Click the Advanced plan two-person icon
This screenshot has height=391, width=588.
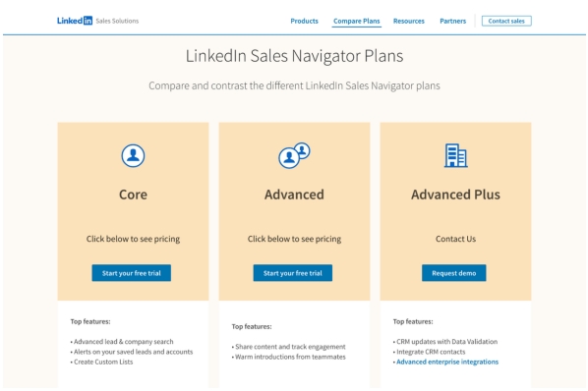coord(294,155)
